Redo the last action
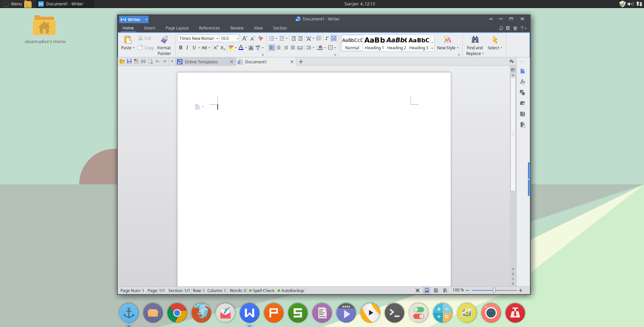 click(165, 62)
